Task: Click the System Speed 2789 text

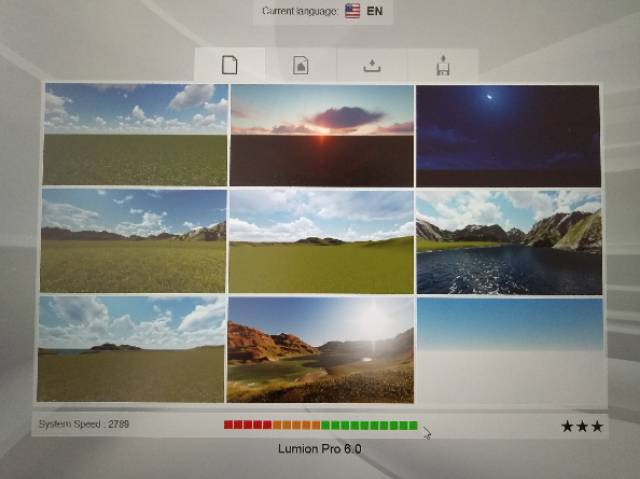Action: click(x=84, y=424)
